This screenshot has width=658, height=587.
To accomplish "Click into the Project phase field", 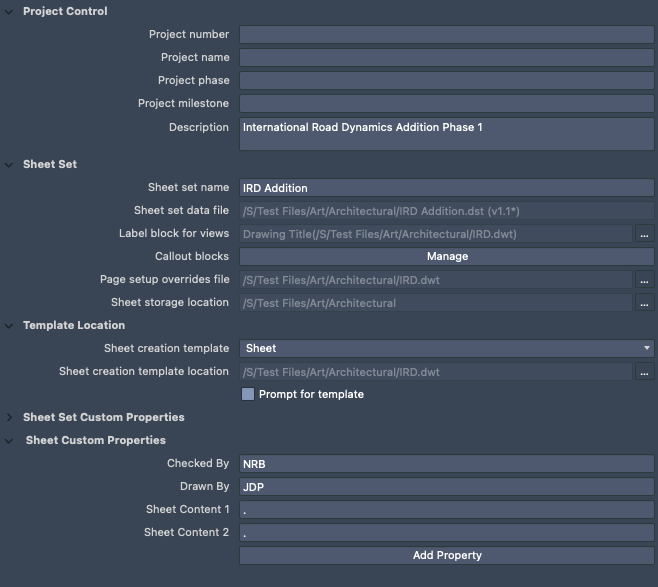I will pyautogui.click(x=446, y=81).
